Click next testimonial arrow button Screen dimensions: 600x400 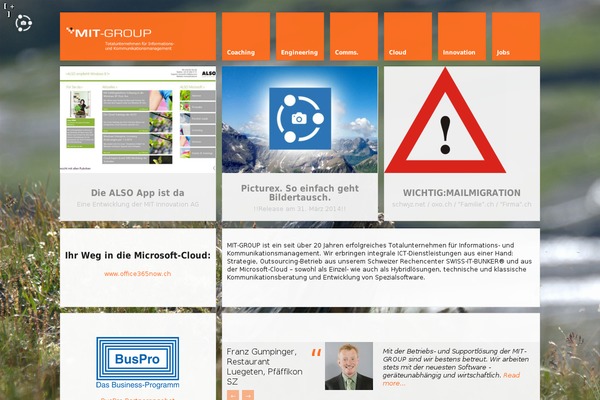click(x=248, y=395)
